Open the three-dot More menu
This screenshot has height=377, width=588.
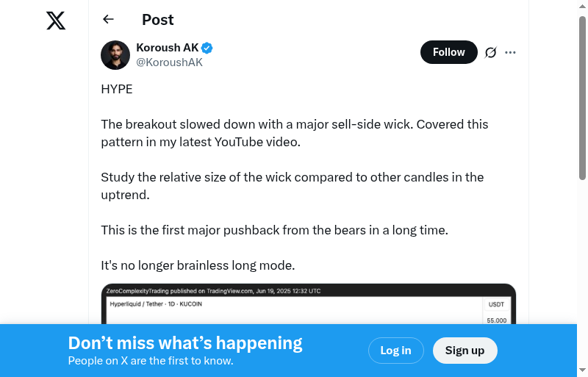(511, 52)
